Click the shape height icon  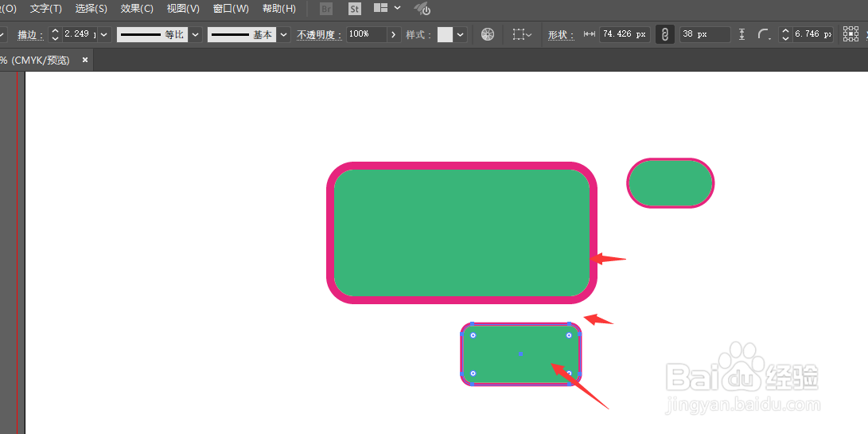(742, 34)
